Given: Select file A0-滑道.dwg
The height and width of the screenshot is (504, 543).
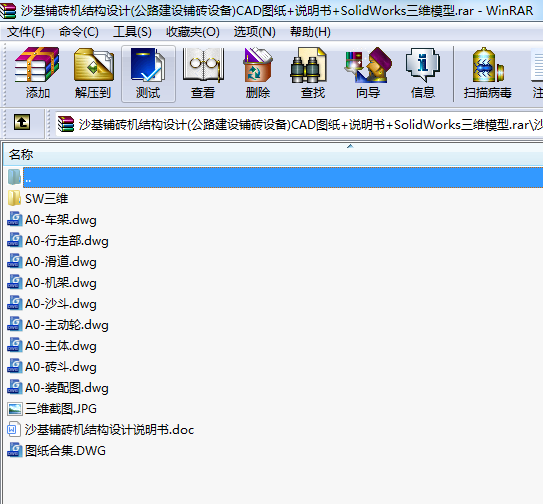Looking at the screenshot, I should pos(61,262).
